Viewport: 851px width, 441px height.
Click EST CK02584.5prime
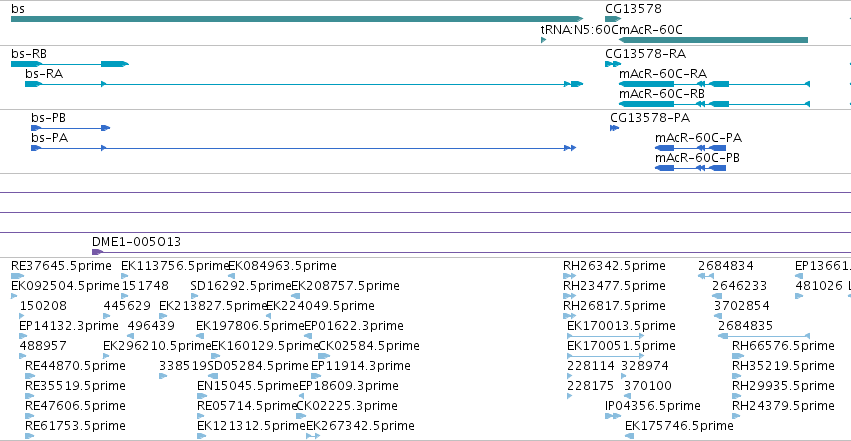point(369,346)
